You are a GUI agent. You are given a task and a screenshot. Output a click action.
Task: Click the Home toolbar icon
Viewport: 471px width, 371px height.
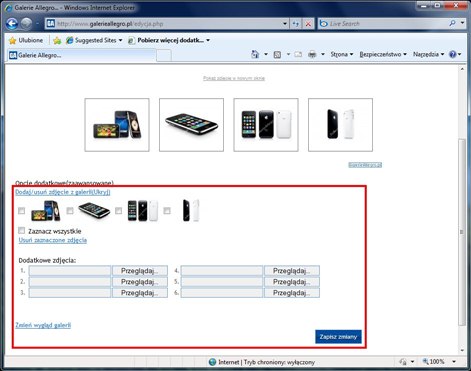click(255, 54)
